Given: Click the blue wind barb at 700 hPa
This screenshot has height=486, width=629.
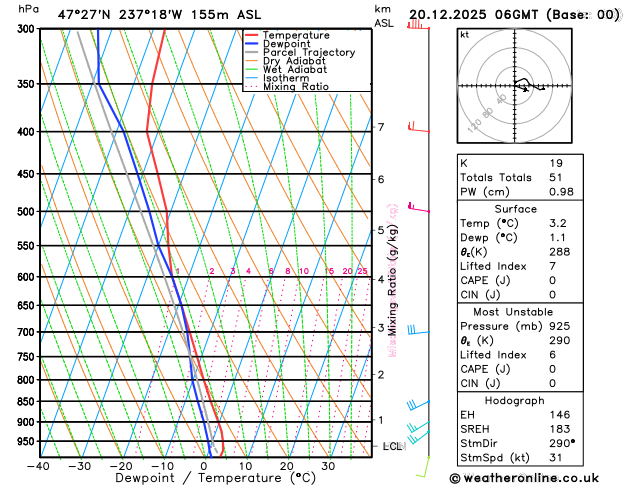Looking at the screenshot, I should (418, 330).
